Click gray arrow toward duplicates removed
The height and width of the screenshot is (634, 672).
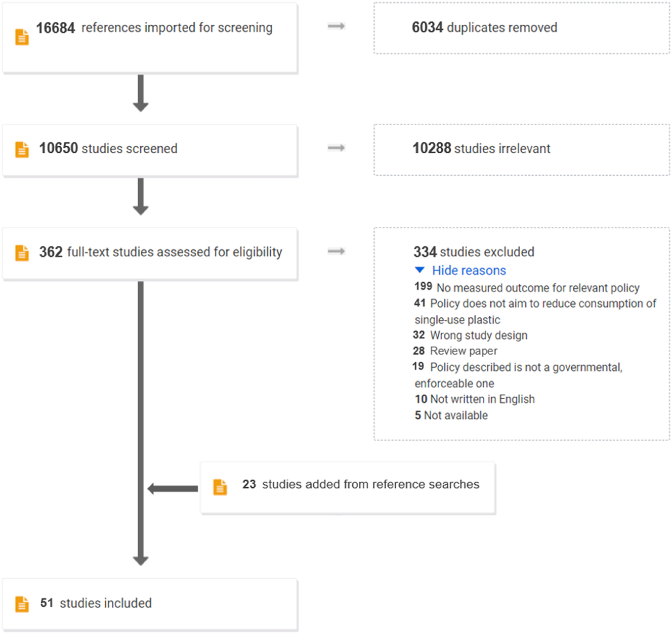336,26
